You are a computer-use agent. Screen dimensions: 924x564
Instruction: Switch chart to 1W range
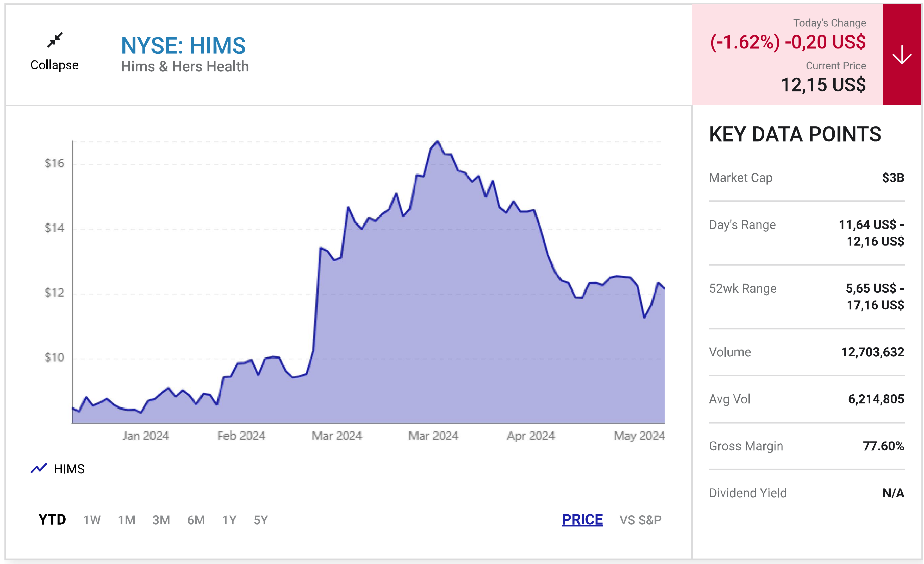point(92,520)
